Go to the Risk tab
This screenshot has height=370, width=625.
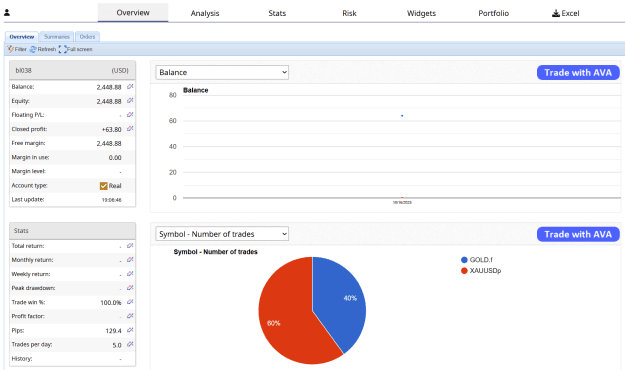coord(349,13)
